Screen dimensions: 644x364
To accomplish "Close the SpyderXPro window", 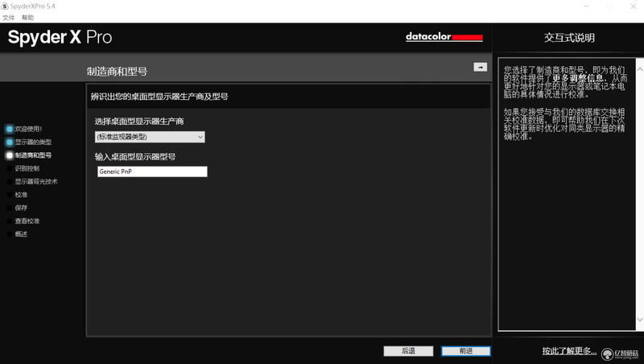I will coord(634,6).
